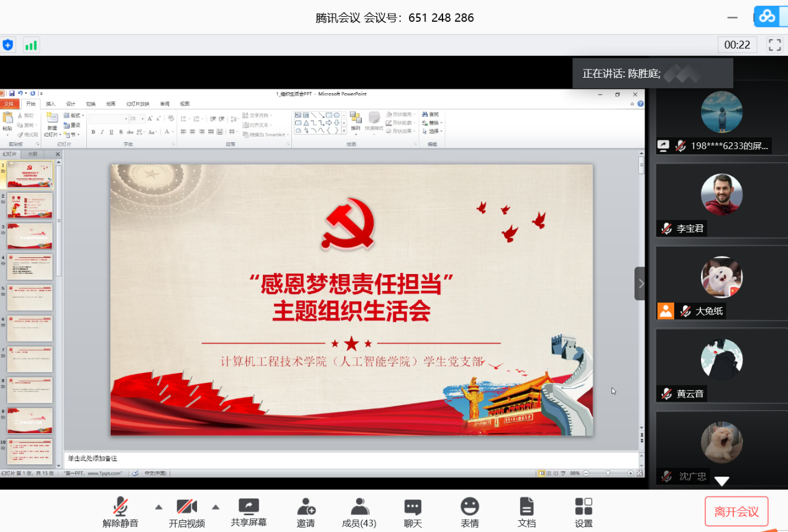This screenshot has height=532, width=788.
Task: Open the 选择 (Select) dropdown
Action: pos(432,131)
